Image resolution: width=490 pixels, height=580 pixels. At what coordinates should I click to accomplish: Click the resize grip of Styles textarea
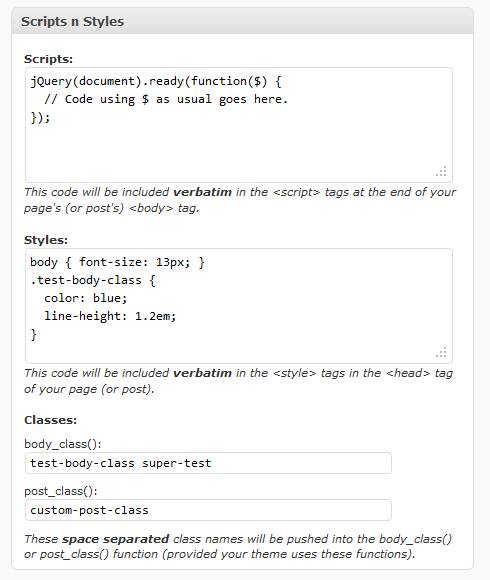(x=442, y=352)
